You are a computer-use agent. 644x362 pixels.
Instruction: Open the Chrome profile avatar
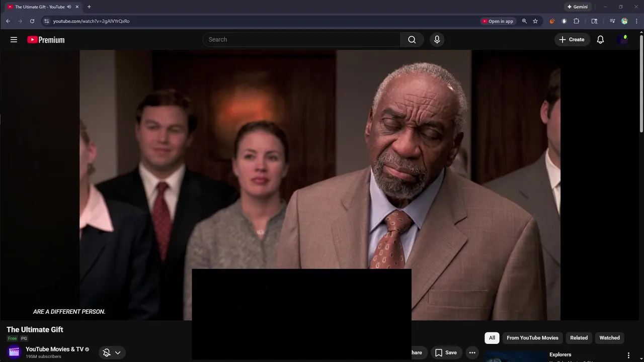pyautogui.click(x=624, y=21)
